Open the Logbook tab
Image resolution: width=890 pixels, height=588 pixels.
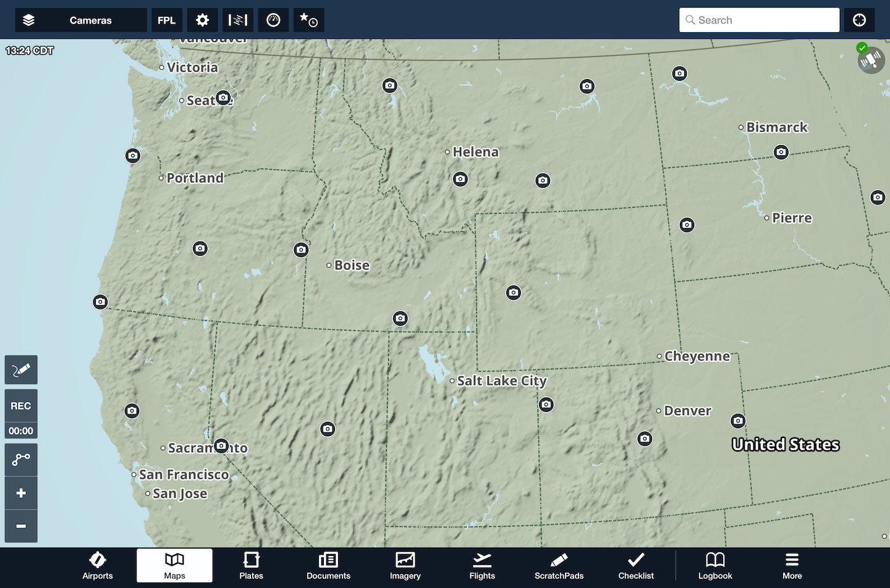[715, 566]
